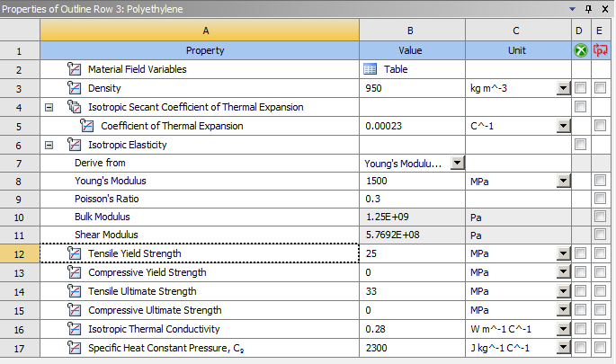Viewport: 616px width, 364px height.
Task: Toggle Poisson's Ratio column E checkbox
Action: 600,199
